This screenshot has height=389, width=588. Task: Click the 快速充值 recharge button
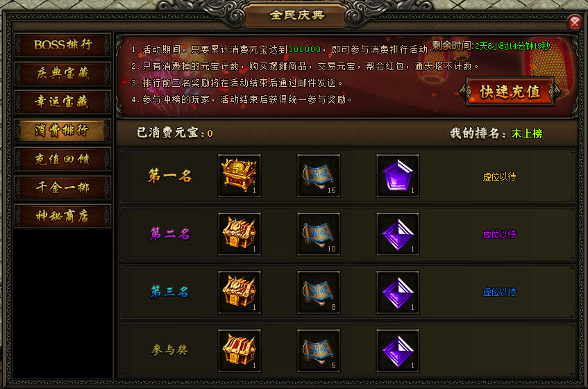coord(510,92)
